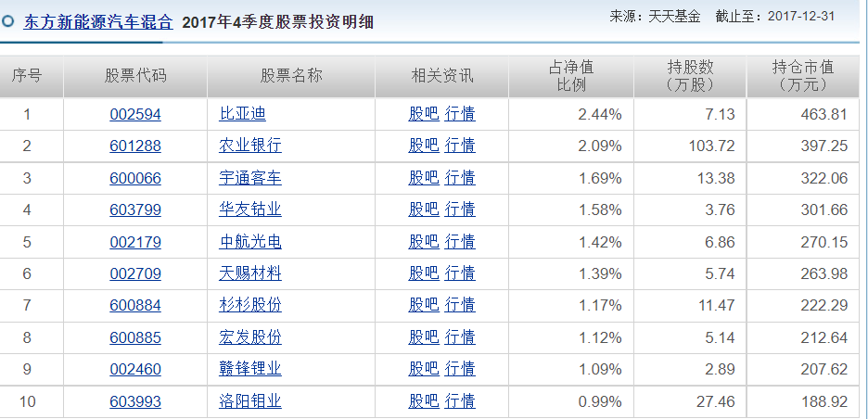Click the 股票名称 column header
The image size is (868, 419).
pos(291,75)
